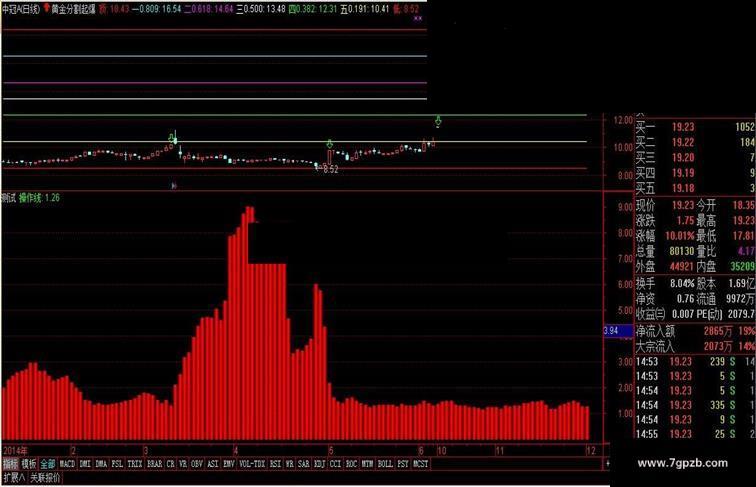Click the 涨跌 1.75 value
Screen dimensions: 756x487
click(x=685, y=221)
